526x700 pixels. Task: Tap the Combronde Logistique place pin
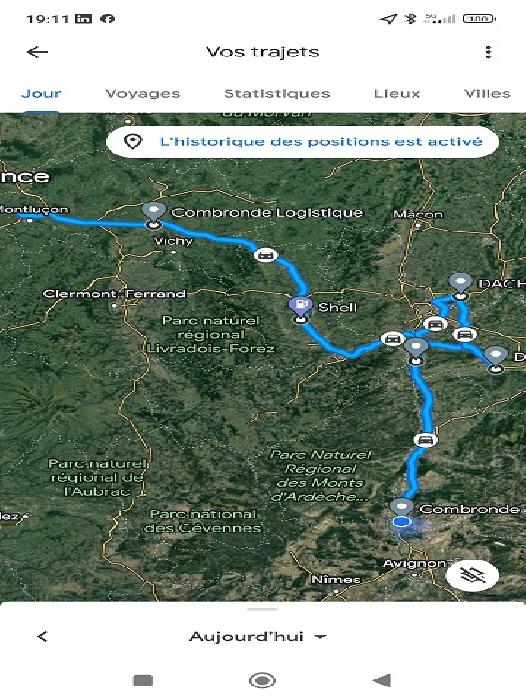coord(154,210)
